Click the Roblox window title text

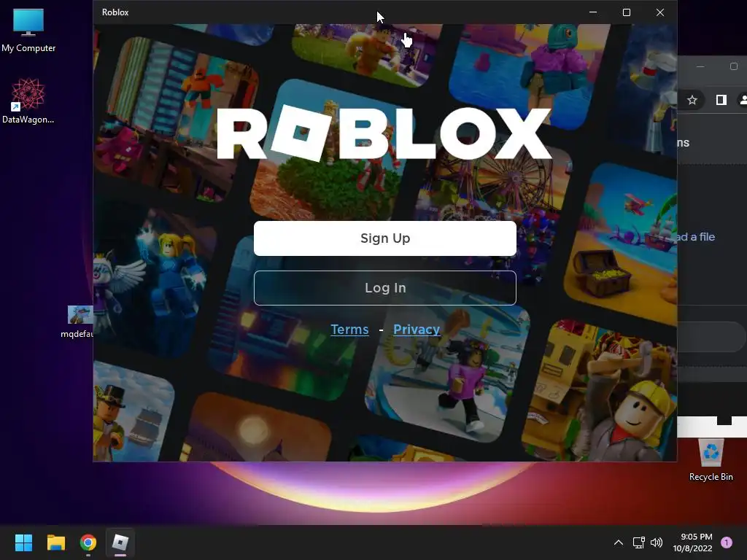(115, 12)
